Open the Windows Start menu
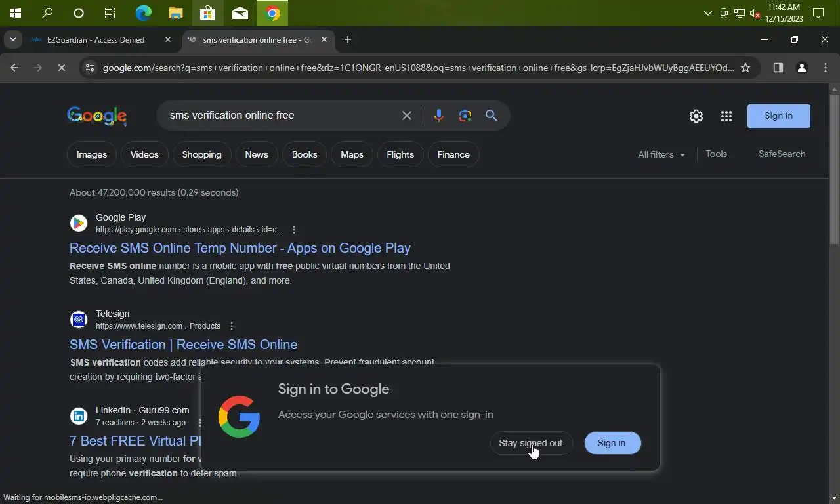 point(15,13)
